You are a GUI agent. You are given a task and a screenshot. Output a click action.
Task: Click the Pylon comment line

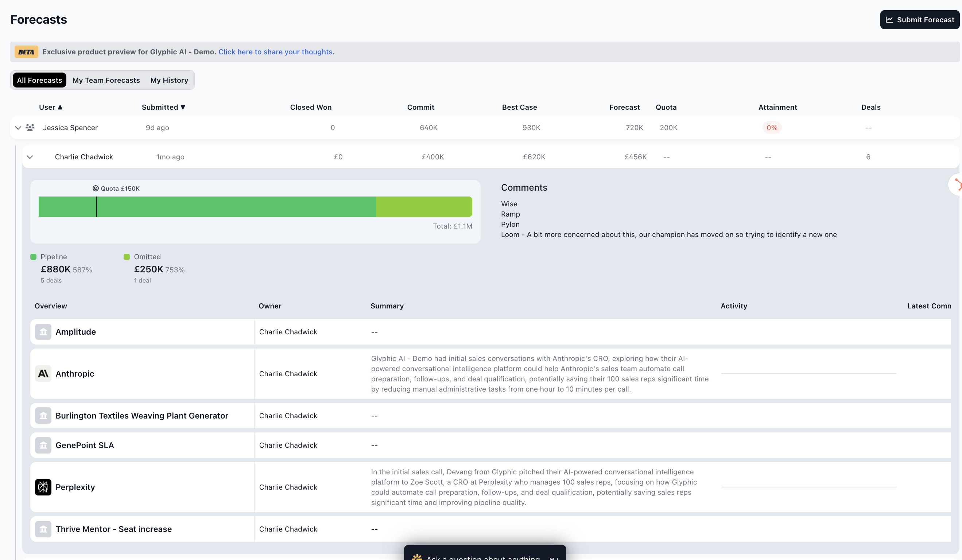[x=511, y=225]
